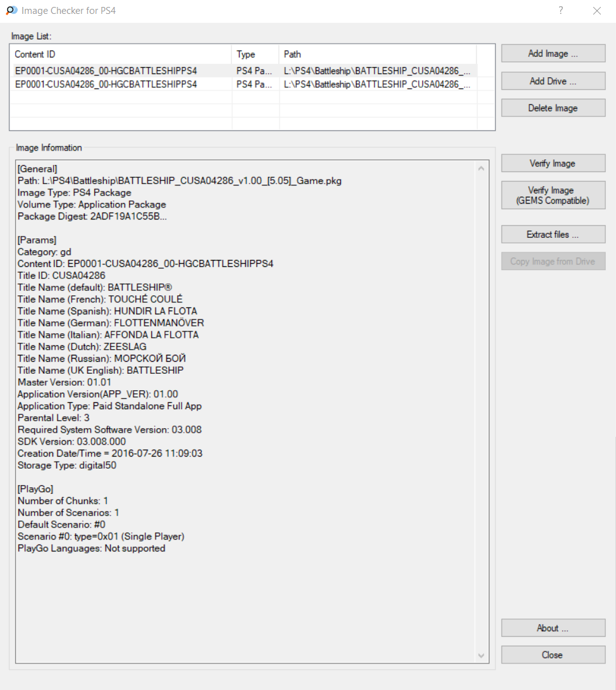
Task: Click the Default Scenario: #0 line
Action: pos(61,524)
